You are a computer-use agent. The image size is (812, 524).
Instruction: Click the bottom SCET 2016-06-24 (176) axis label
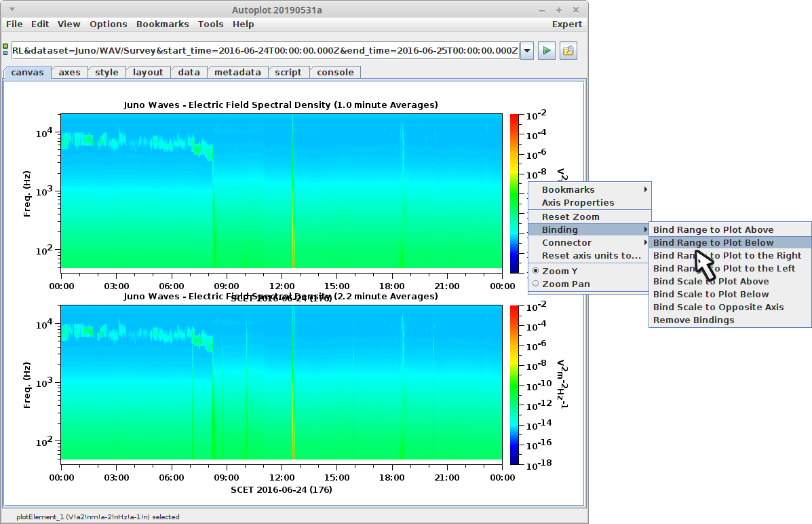click(x=282, y=490)
